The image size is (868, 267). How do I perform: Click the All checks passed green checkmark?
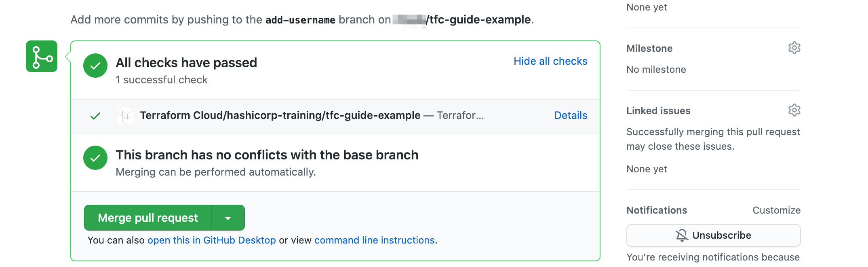[x=95, y=66]
